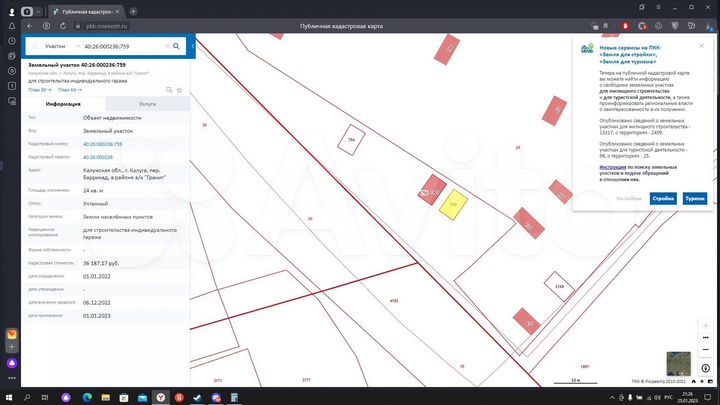Open cadastral quarter link 40:26:000236
720x405 pixels.
98,158
